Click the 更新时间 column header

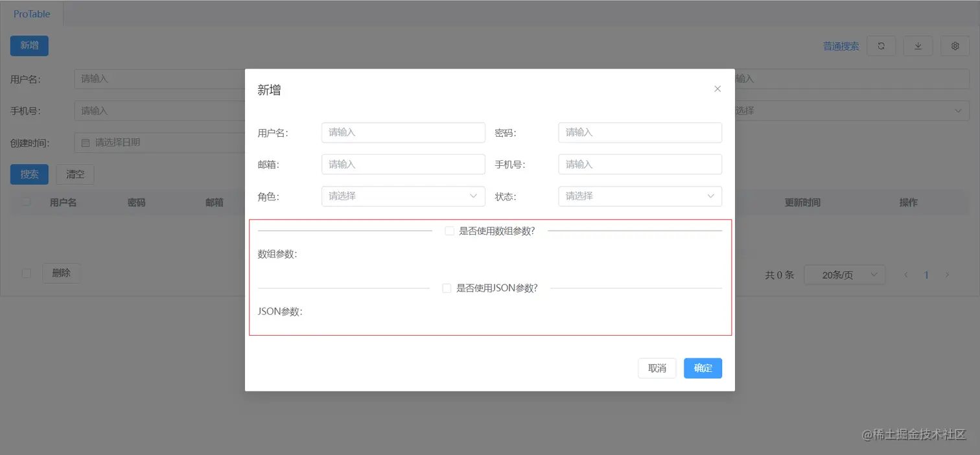pos(802,202)
